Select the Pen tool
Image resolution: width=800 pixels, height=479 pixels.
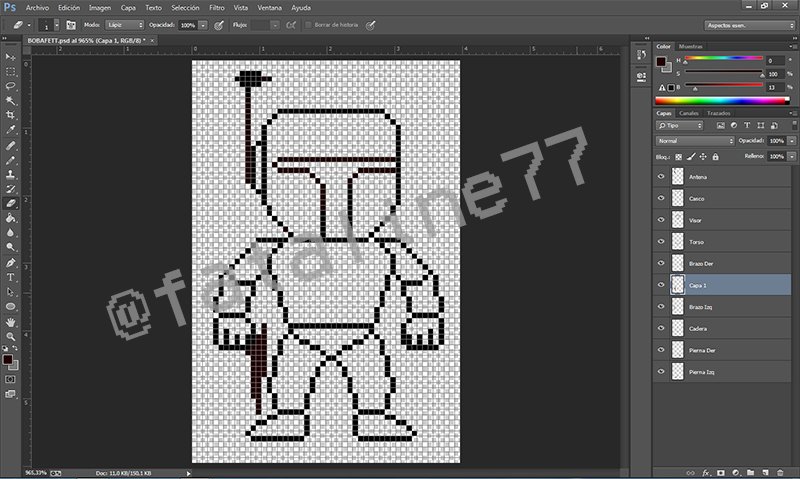click(x=10, y=263)
